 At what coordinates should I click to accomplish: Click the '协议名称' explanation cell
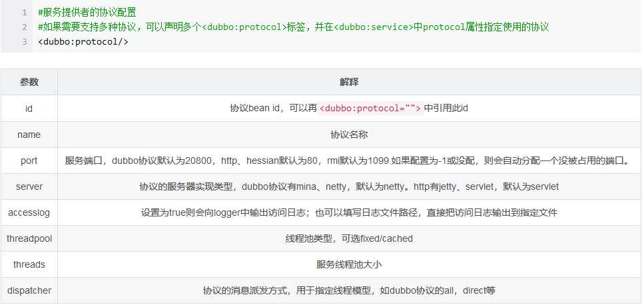pos(349,135)
